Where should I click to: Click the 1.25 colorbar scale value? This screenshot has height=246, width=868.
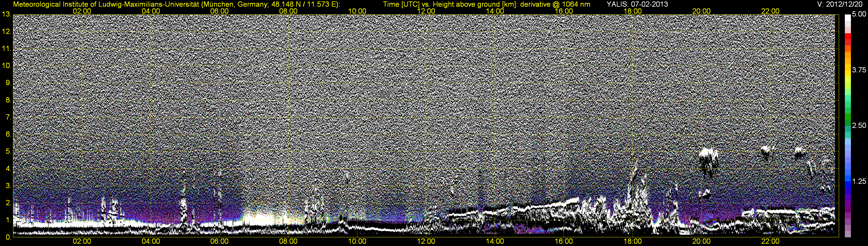click(858, 181)
